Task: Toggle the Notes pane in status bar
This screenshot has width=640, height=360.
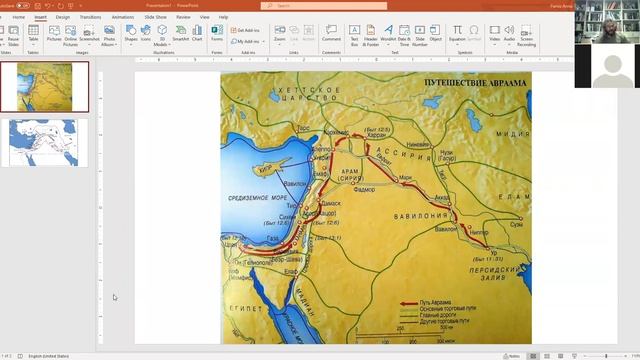Action: 511,356
